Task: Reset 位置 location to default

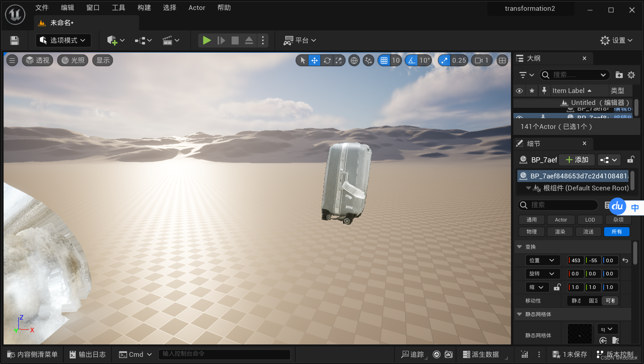Action: 625,260
